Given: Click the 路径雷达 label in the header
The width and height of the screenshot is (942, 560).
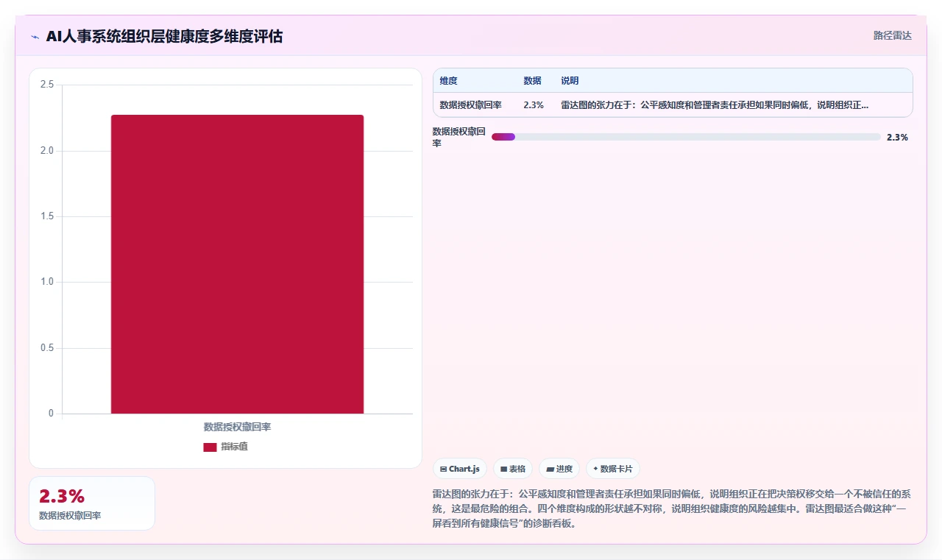Looking at the screenshot, I should (892, 35).
